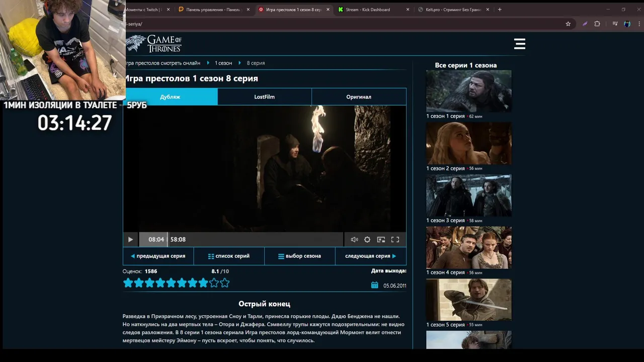644x362 pixels.
Task: Select the Оригинал audio tab
Action: pyautogui.click(x=359, y=97)
